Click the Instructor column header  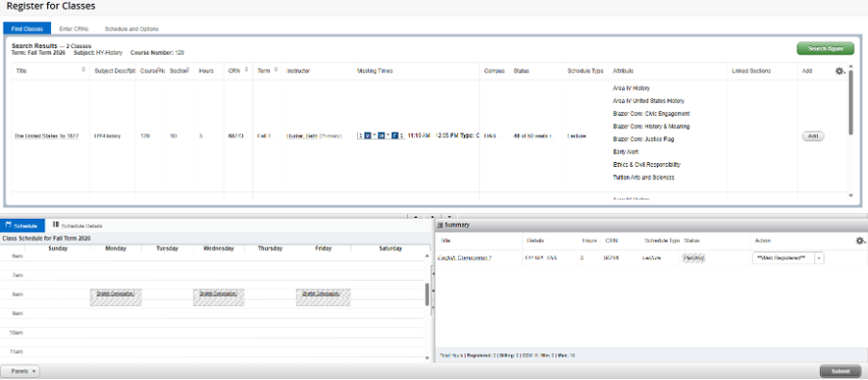coord(298,71)
